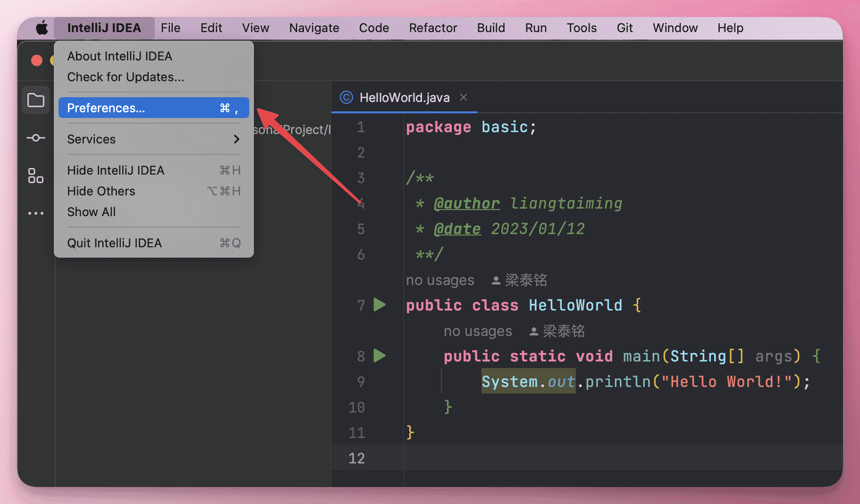Click the HelloWorld.java class file icon

click(x=346, y=97)
